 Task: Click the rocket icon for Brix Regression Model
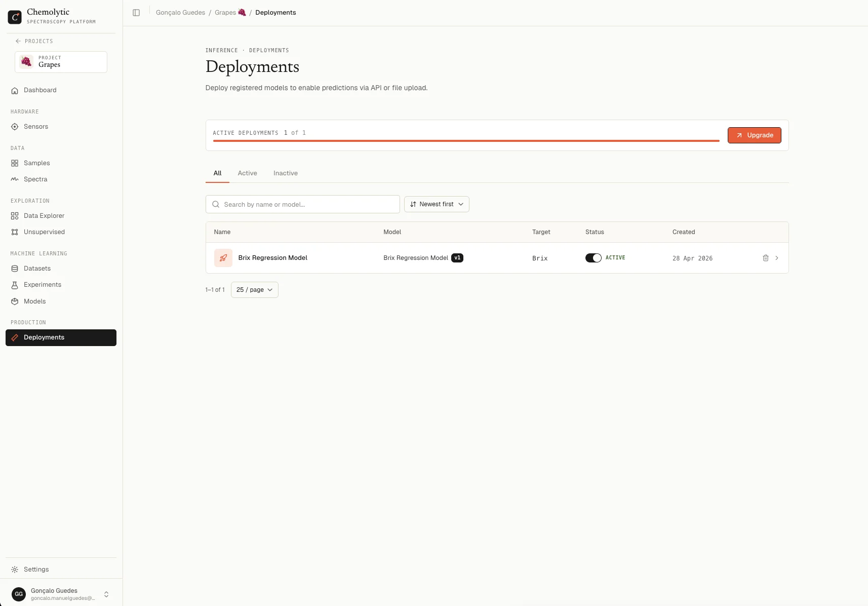click(223, 258)
